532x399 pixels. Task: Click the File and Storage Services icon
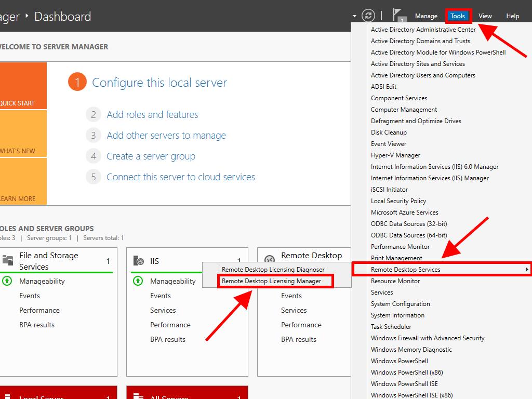(x=8, y=260)
